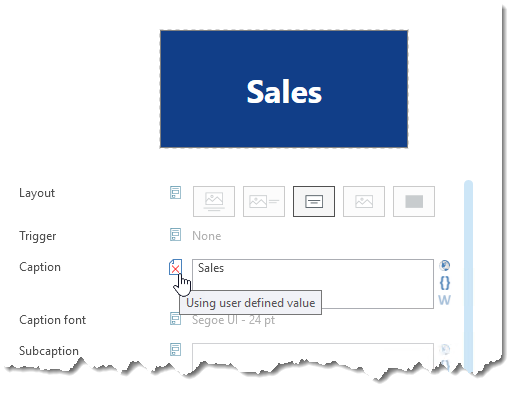Select the image-beside-text layout option
Screen dimensions: 512x394
(x=264, y=201)
